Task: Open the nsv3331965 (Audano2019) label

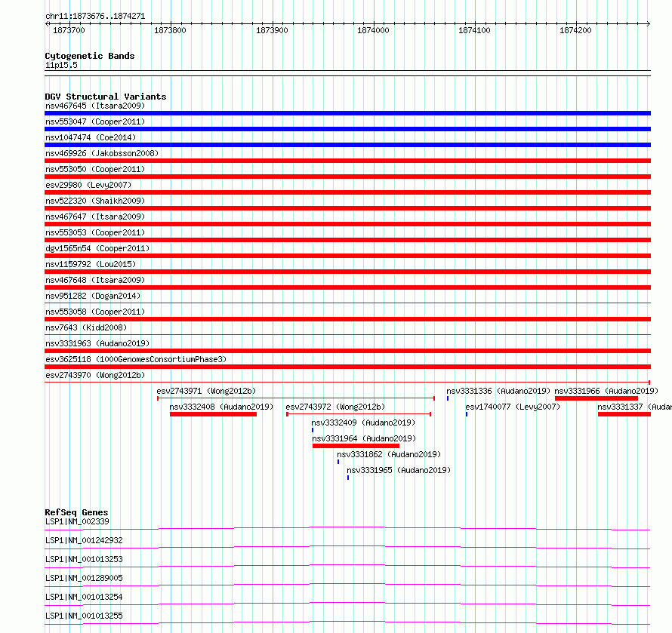Action: [399, 470]
